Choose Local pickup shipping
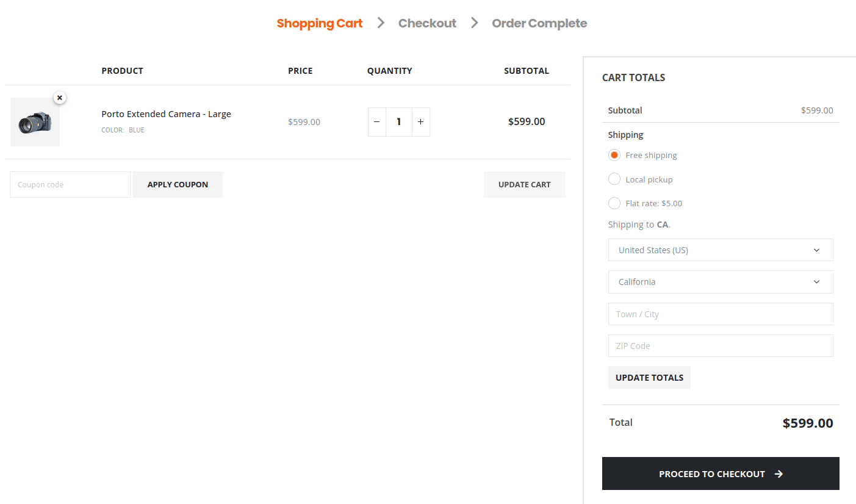Image resolution: width=856 pixels, height=504 pixels. click(614, 179)
